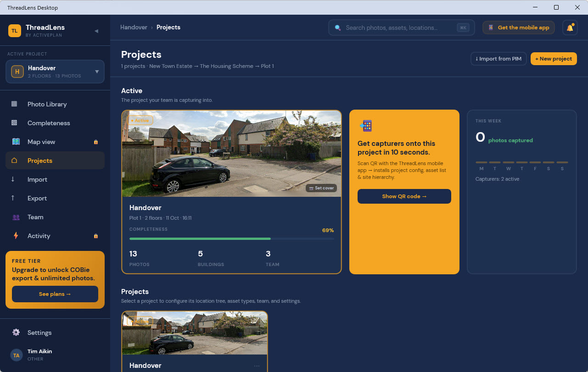Click the Photo Library grid icon
588x372 pixels.
[x=14, y=104]
